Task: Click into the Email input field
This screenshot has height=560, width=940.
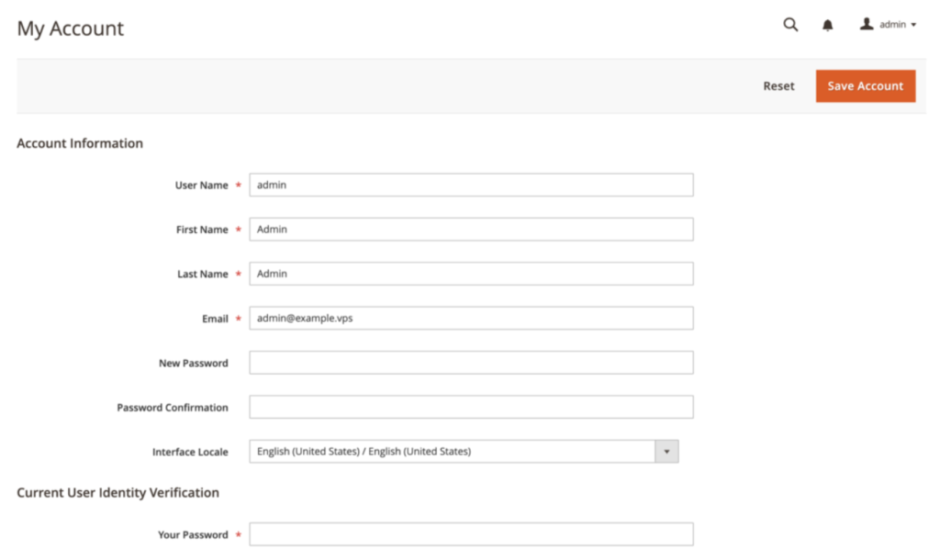Action: click(x=471, y=318)
